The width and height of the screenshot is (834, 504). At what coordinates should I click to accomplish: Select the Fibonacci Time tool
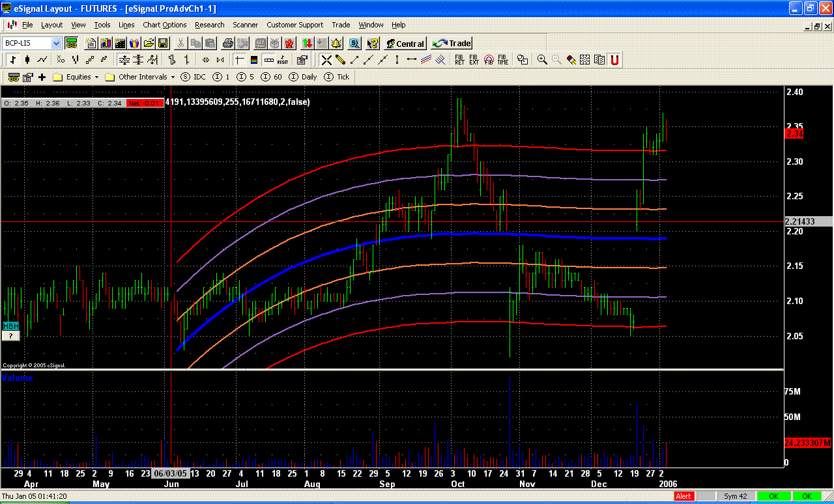[x=502, y=60]
